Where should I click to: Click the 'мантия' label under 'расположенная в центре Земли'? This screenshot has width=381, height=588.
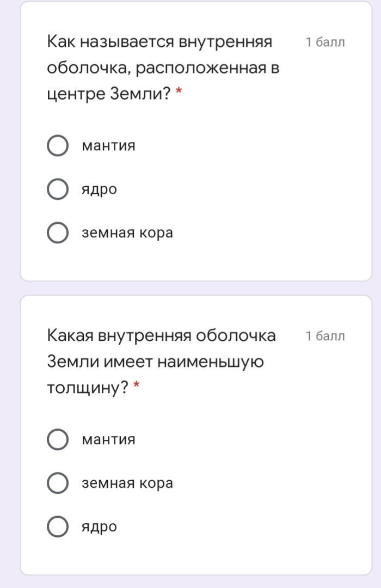click(108, 145)
